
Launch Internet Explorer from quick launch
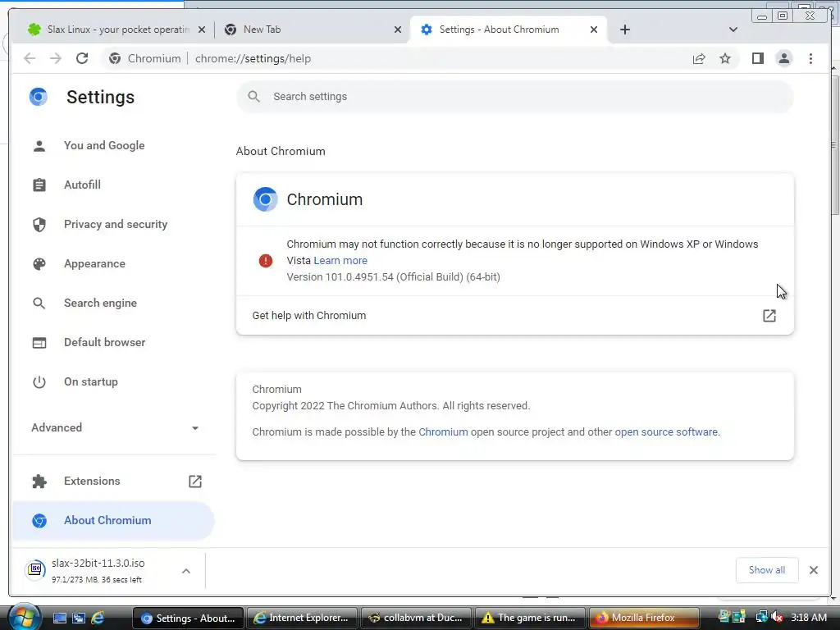pos(98,619)
